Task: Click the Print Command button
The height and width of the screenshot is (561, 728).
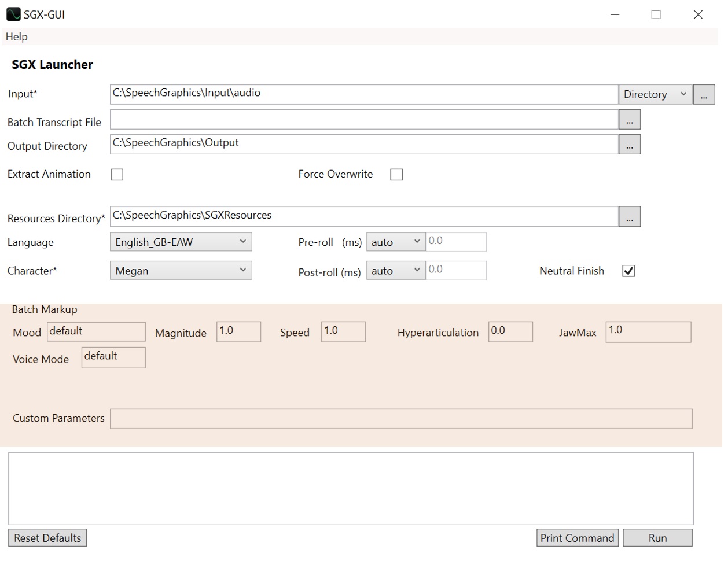Action: pyautogui.click(x=577, y=538)
